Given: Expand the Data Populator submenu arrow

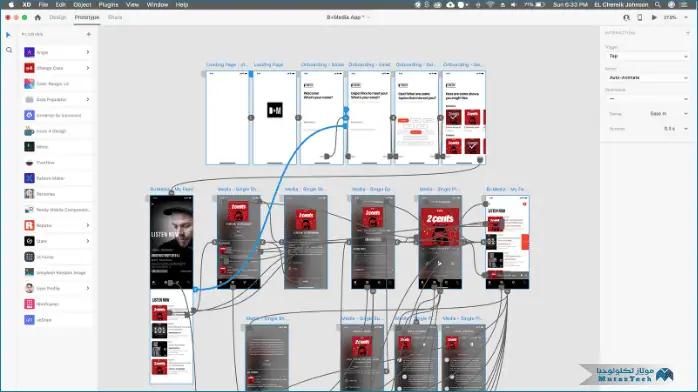Looking at the screenshot, I should 88,100.
